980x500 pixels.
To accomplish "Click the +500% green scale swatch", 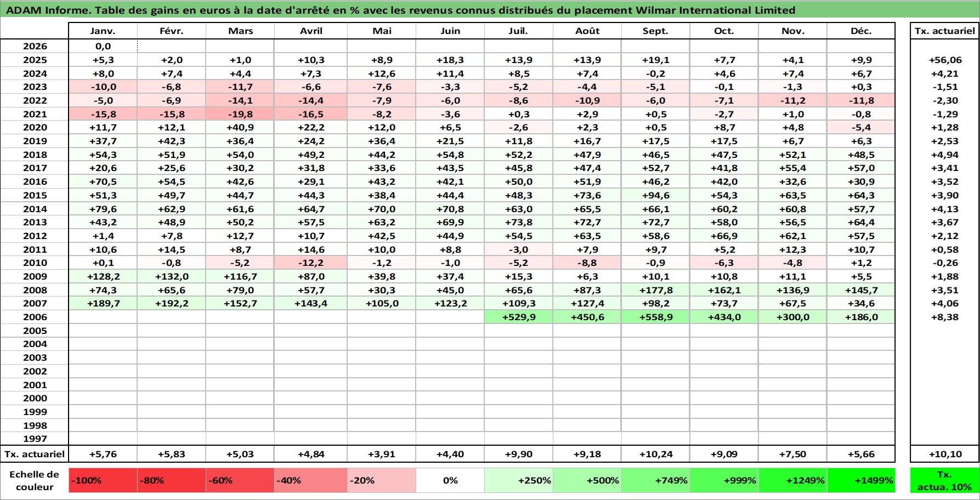I will (587, 480).
